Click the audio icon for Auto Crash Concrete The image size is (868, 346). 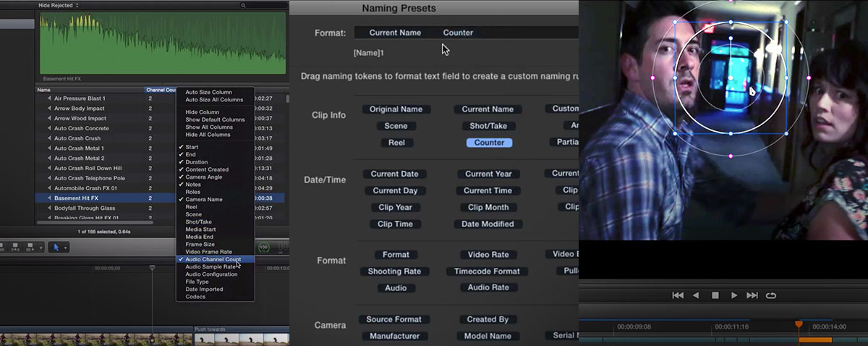49,128
